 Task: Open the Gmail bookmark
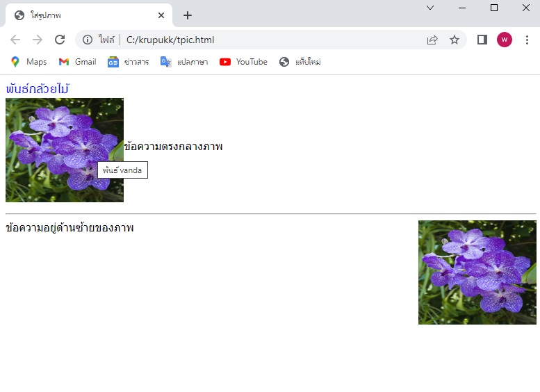pos(77,62)
